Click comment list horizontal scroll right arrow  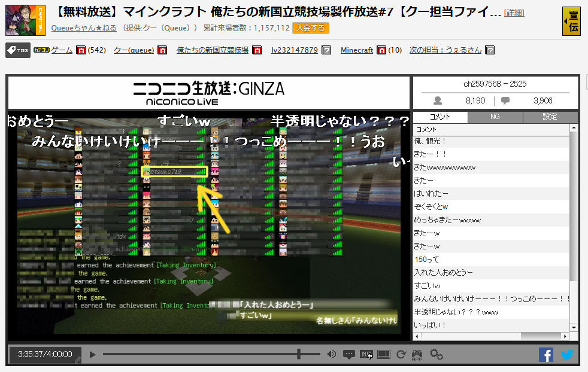coord(565,336)
